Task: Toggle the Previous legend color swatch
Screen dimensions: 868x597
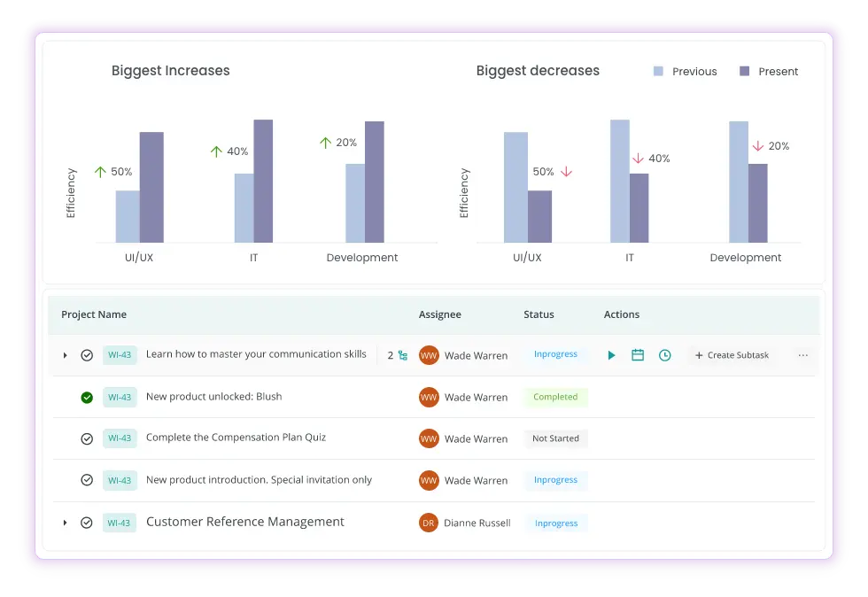Action: click(x=658, y=71)
